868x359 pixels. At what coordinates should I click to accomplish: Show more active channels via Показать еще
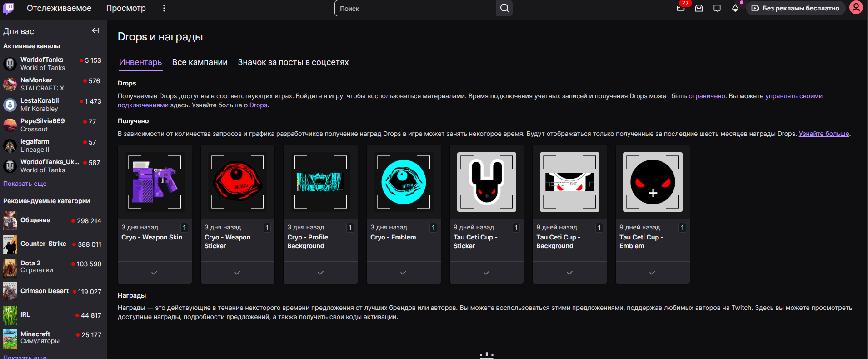point(25,184)
